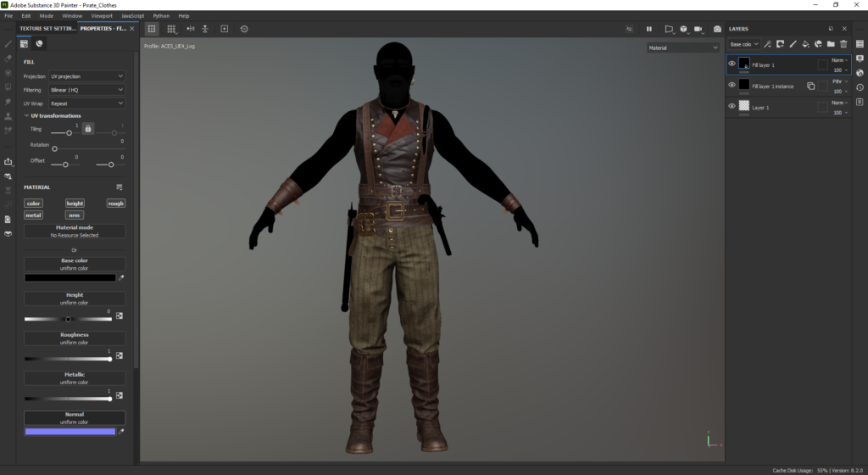Open the Help menu
This screenshot has height=475, width=868.
(184, 15)
